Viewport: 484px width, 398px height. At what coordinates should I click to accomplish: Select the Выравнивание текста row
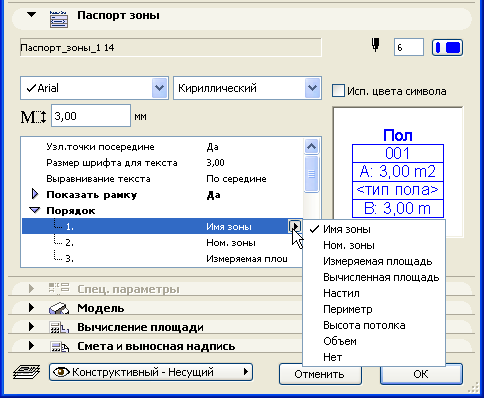pyautogui.click(x=162, y=179)
